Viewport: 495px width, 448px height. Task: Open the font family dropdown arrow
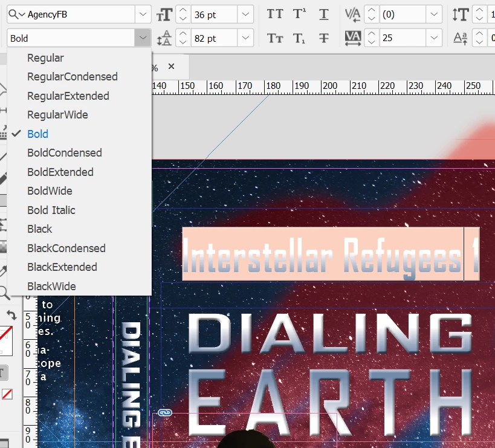[x=143, y=14]
